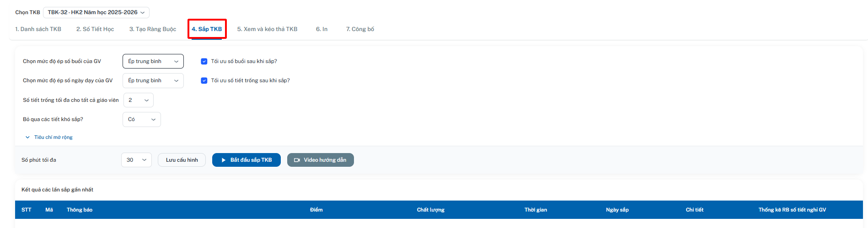Start scheduling with Bắt đầu sắp TKB
The image size is (868, 228).
click(x=246, y=160)
